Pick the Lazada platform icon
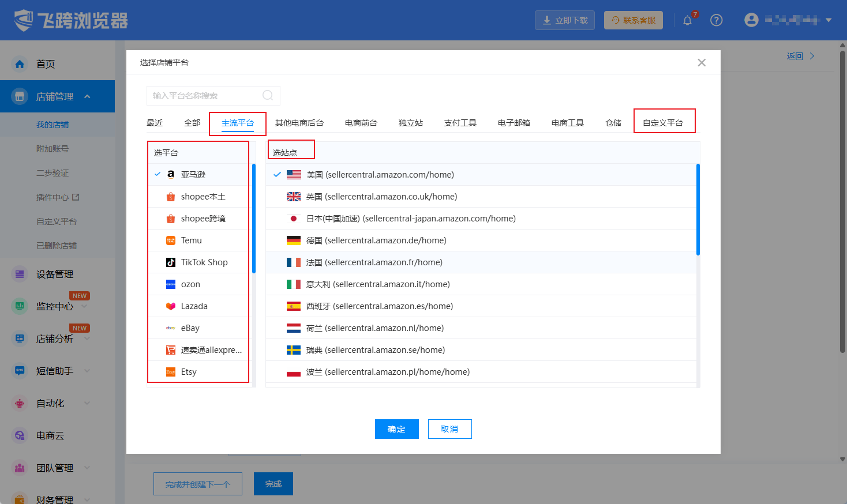847x504 pixels. pos(171,306)
